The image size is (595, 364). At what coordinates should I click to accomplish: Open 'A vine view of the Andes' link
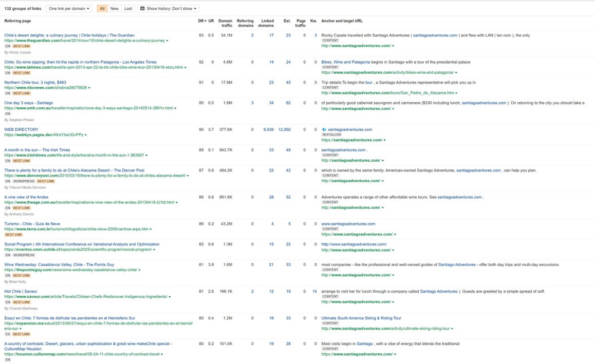(26, 197)
